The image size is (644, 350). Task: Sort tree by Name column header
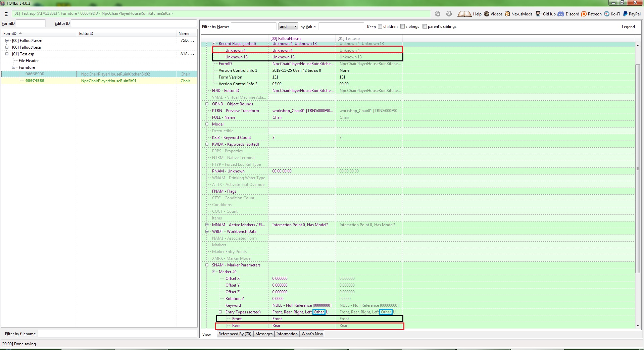[187, 34]
